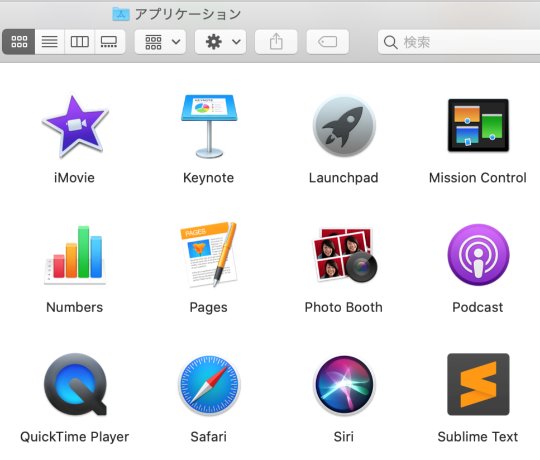Select the Safari compass icon

[209, 385]
